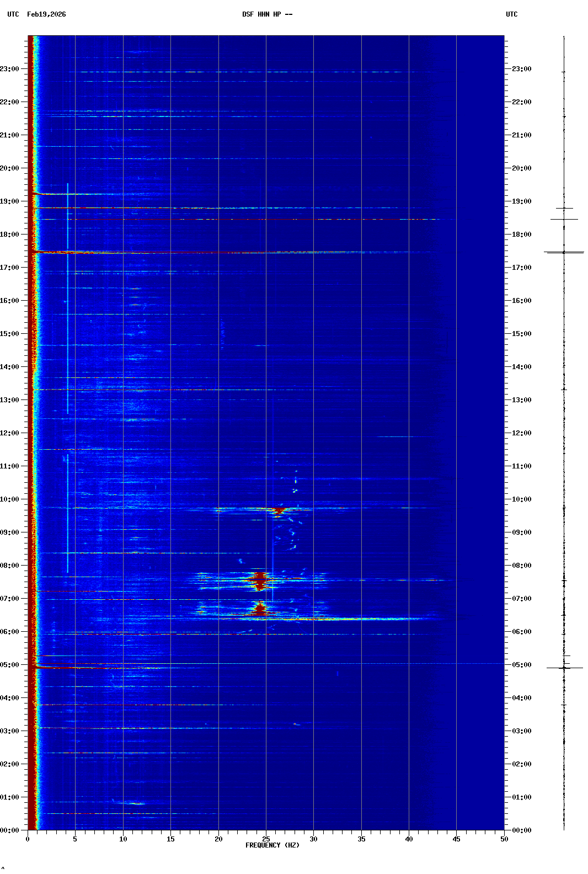Select the 23:00 mark on left time axis

coord(10,69)
